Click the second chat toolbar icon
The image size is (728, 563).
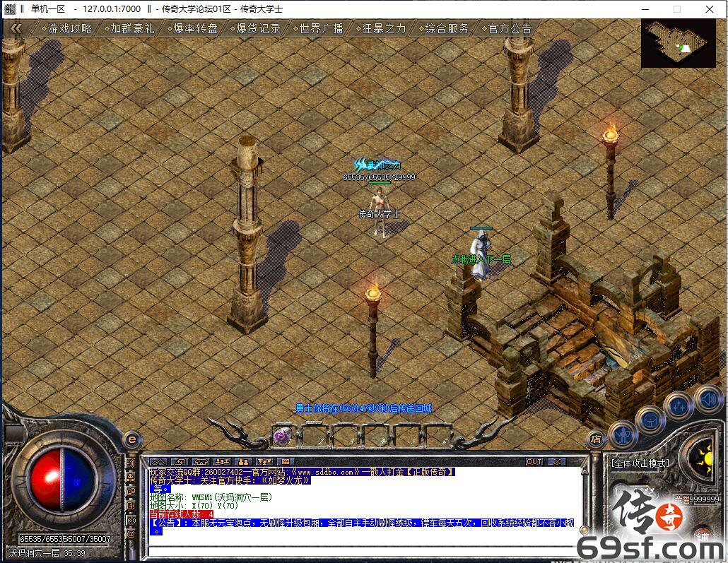180,462
